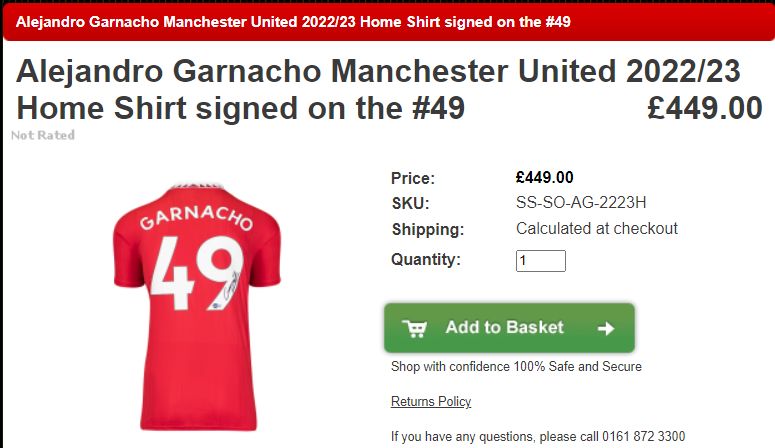The width and height of the screenshot is (775, 448).
Task: Click the red header bar product title
Action: 293,22
